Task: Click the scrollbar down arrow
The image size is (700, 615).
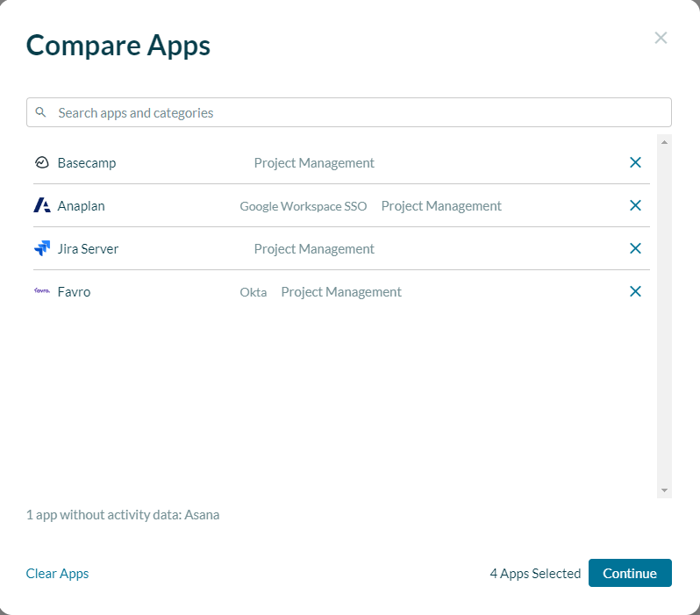Action: (664, 490)
